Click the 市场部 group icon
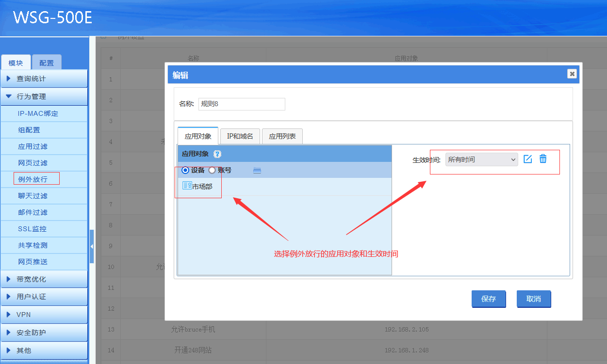This screenshot has height=364, width=607. pos(187,186)
